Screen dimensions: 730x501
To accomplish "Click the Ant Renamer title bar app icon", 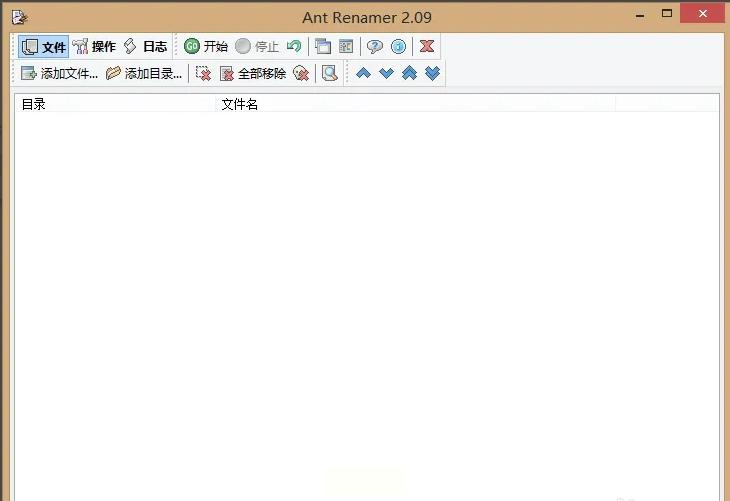I will coord(20,18).
